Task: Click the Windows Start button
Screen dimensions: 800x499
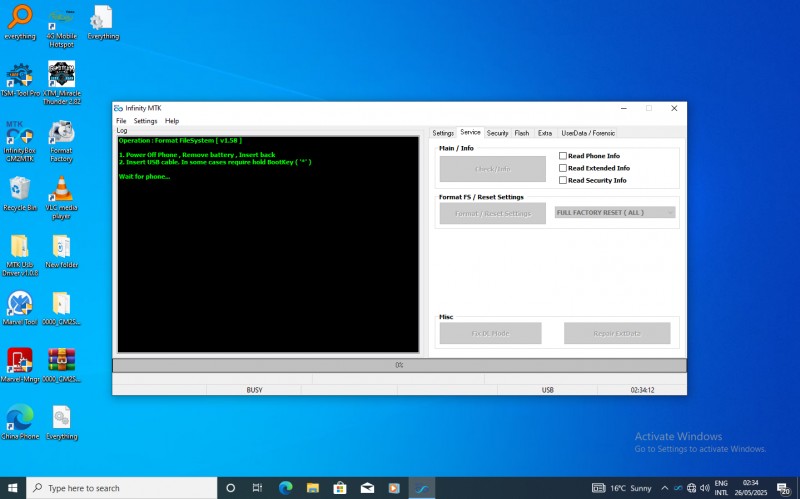Action: [13, 488]
